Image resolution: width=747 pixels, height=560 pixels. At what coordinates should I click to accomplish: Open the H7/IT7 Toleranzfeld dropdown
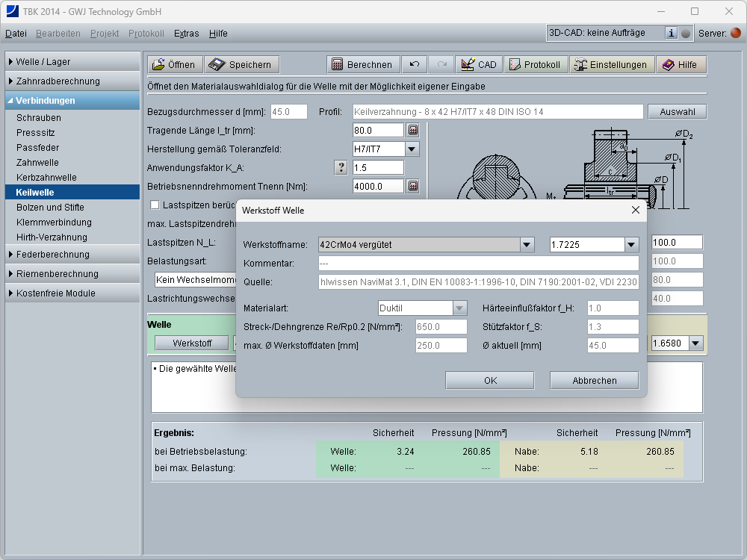coord(412,149)
